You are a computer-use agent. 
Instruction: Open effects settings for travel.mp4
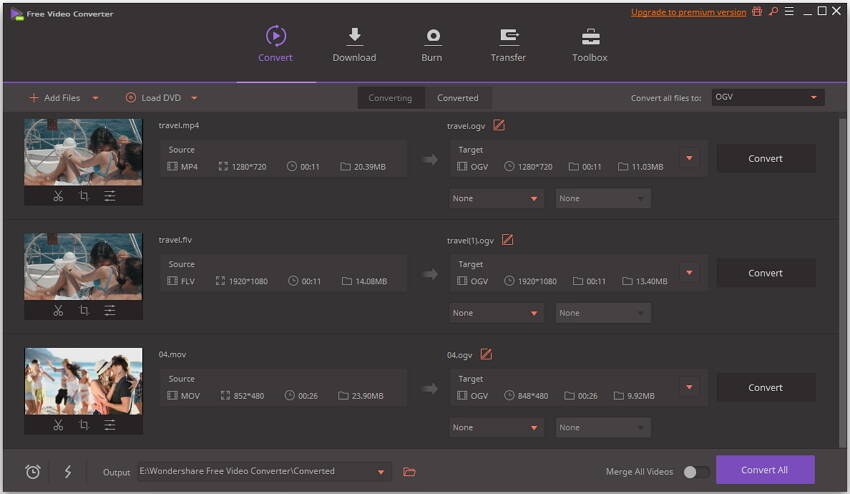110,196
